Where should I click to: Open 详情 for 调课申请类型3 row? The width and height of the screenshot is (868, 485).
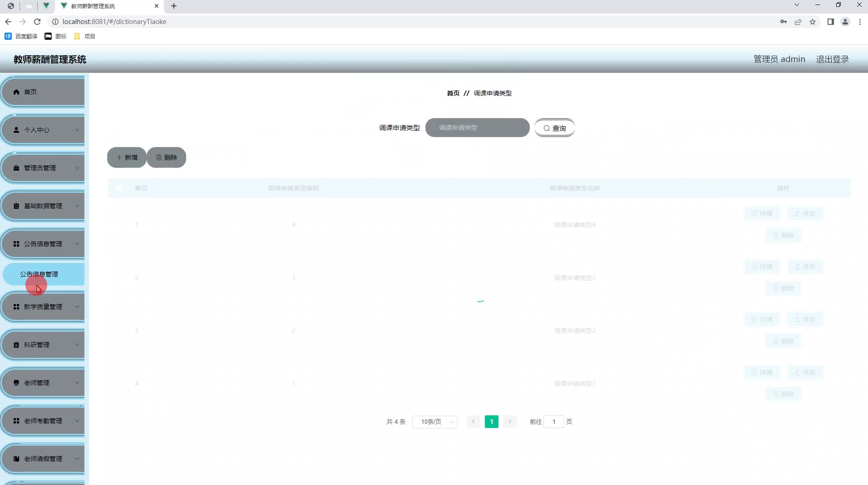tap(762, 266)
